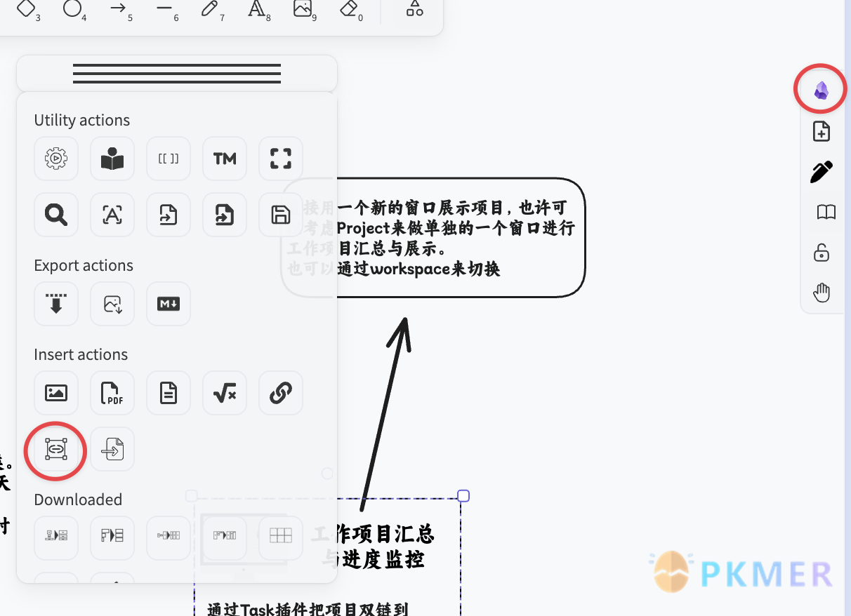Click the magnifier search icon
Viewport: 851px width, 616px height.
pos(56,215)
